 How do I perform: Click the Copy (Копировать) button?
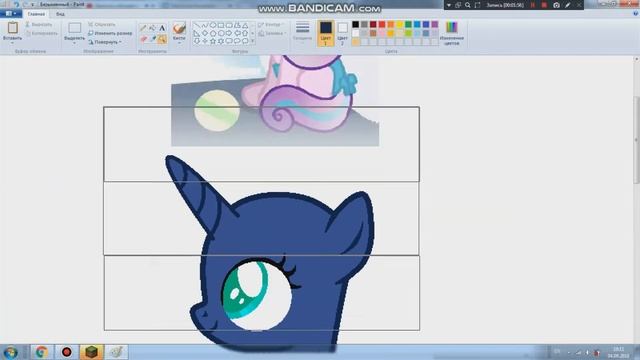(x=42, y=33)
